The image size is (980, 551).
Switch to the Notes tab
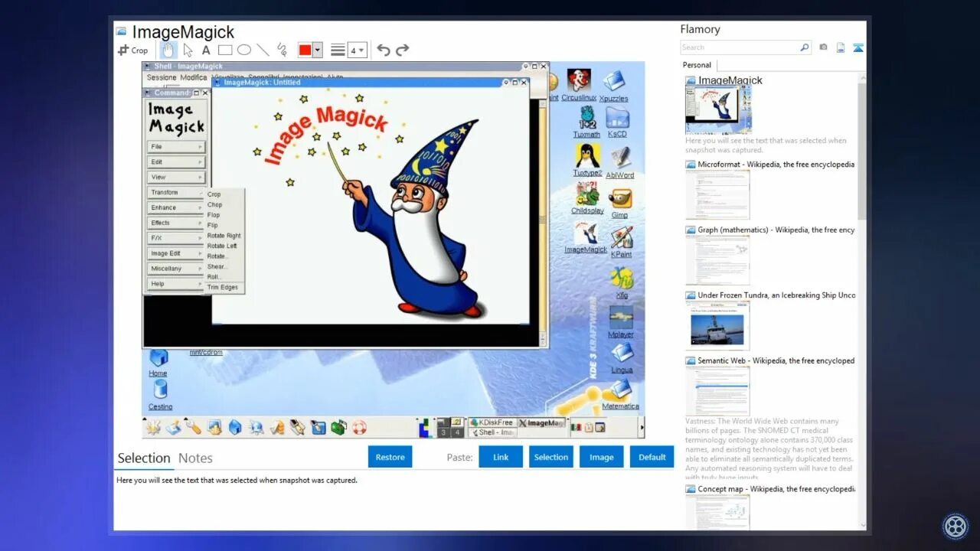(195, 458)
